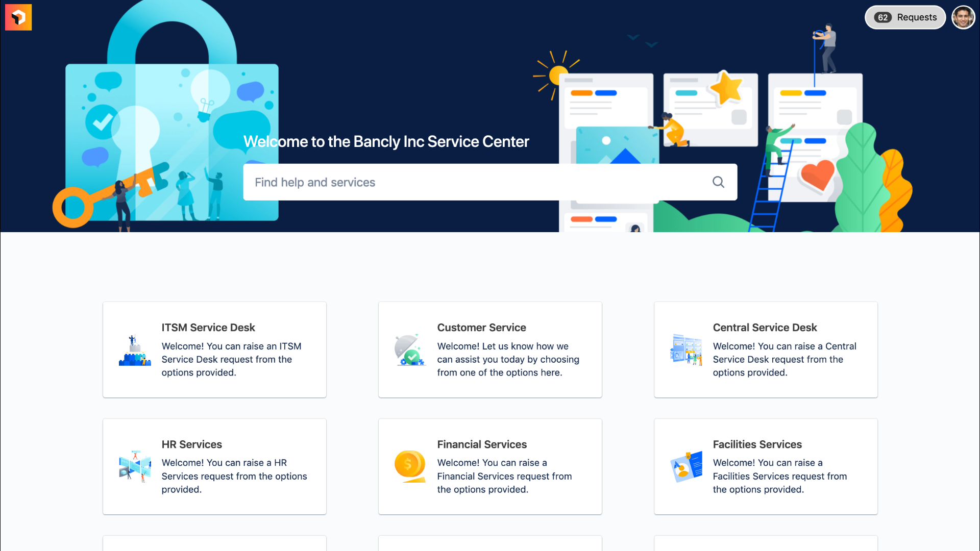
Task: Click the Customer Service shield icon
Action: point(408,349)
